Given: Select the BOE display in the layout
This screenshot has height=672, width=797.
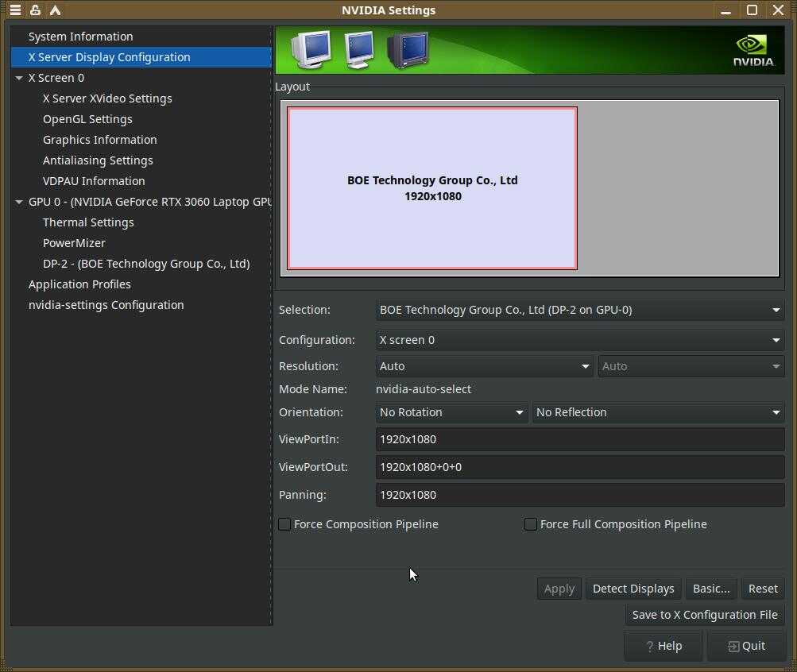Looking at the screenshot, I should point(432,188).
